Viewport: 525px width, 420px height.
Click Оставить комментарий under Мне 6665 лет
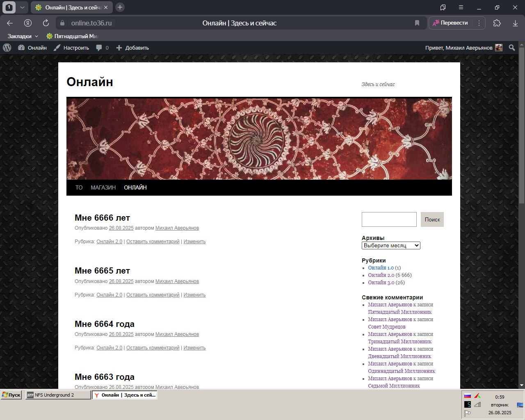153,295
